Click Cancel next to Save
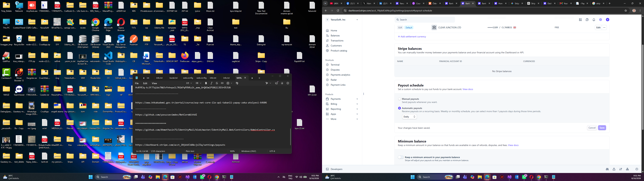This screenshot has width=644, height=181. [x=592, y=128]
